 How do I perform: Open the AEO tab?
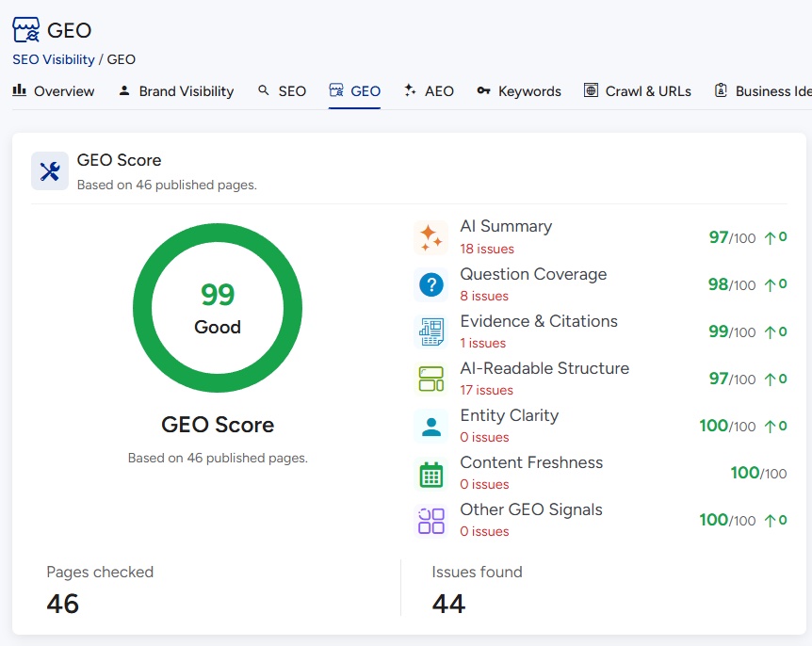click(429, 91)
